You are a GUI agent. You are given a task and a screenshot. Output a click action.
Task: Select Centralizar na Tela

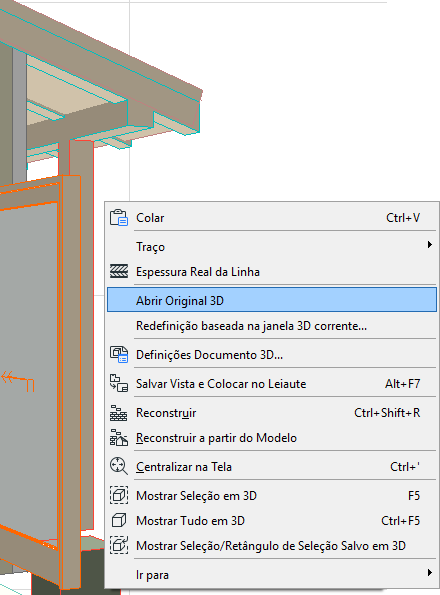coord(272,466)
